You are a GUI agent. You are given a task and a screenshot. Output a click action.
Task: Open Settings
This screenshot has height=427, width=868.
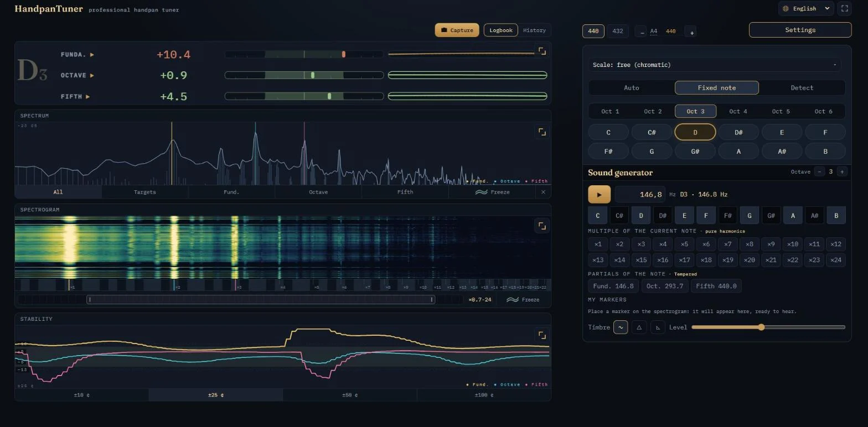tap(800, 30)
